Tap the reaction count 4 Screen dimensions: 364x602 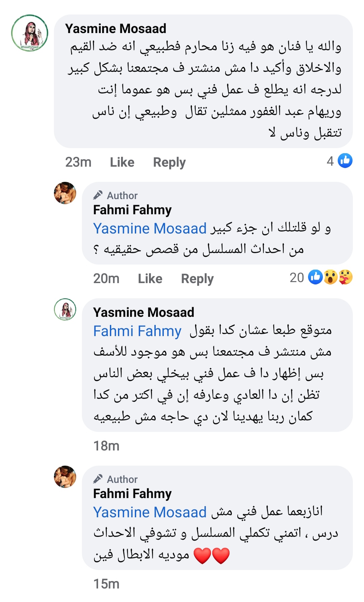330,161
